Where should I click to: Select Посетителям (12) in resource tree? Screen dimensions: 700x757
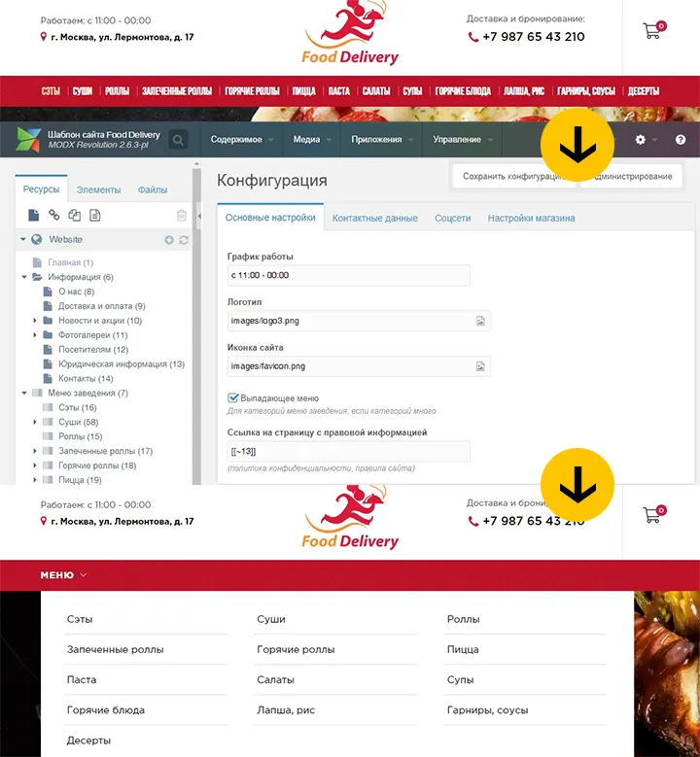(93, 350)
